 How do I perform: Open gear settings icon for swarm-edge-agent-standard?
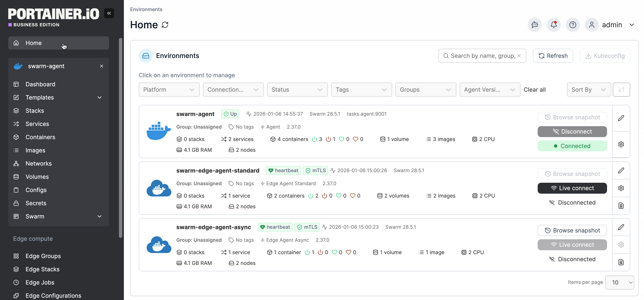tap(621, 188)
